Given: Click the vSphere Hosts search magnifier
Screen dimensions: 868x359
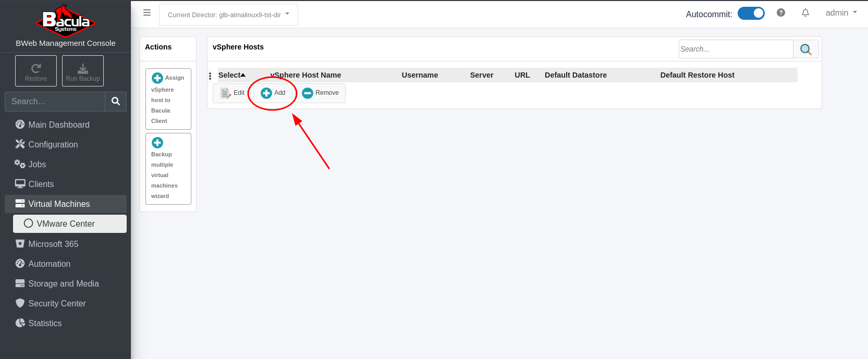Looking at the screenshot, I should (x=806, y=49).
